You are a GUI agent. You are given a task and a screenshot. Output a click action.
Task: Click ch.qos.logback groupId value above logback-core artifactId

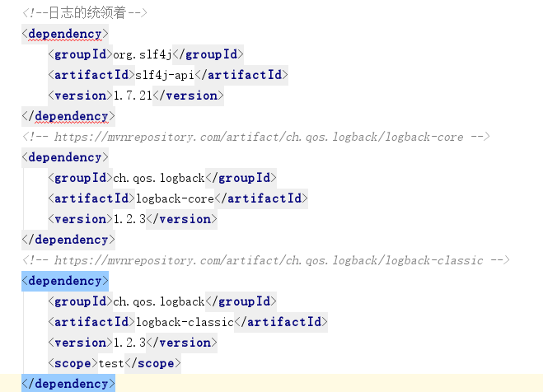pos(159,178)
